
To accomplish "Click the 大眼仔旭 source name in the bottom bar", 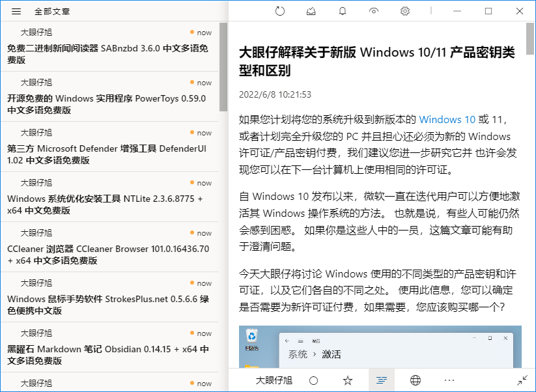I will click(274, 380).
